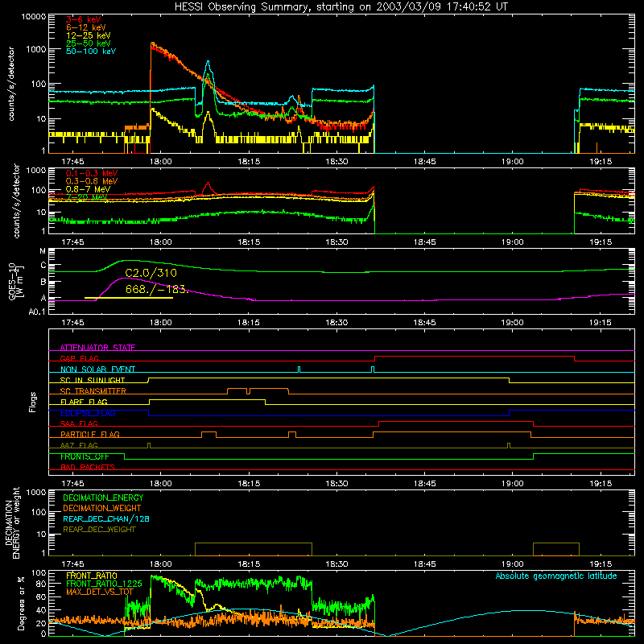
Task: Select the GAP_FLAG label
Action: pos(80,358)
